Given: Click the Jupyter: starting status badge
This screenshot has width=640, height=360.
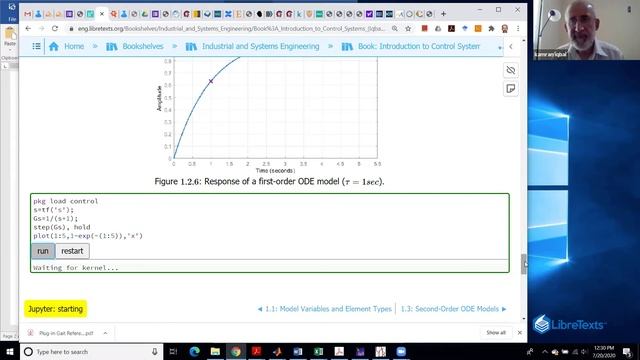Looking at the screenshot, I should point(56,309).
